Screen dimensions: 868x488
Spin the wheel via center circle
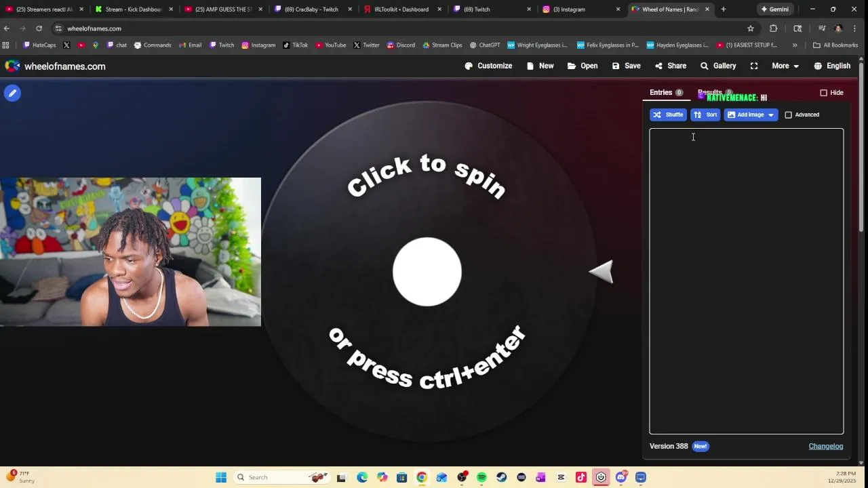coord(427,272)
